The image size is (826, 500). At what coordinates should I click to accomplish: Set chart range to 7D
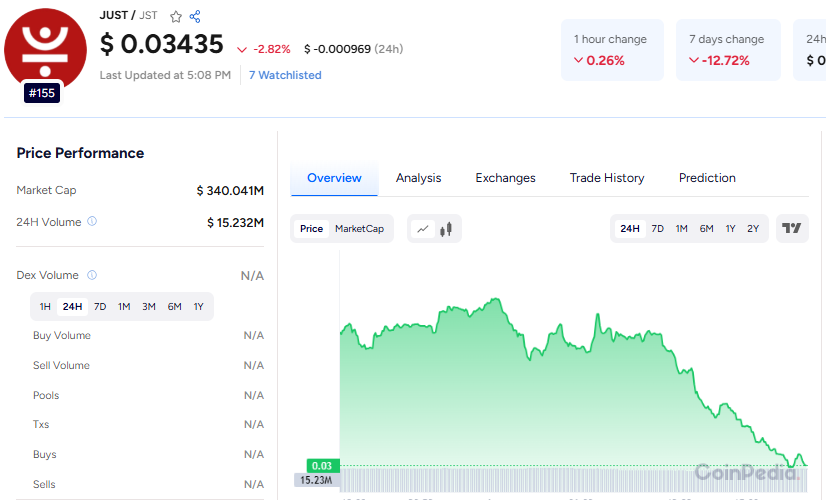657,229
